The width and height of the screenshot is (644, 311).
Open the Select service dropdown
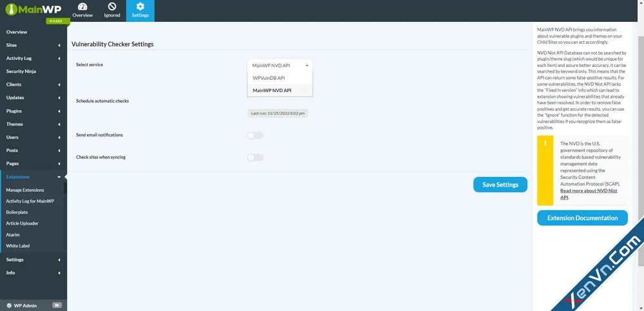click(279, 65)
